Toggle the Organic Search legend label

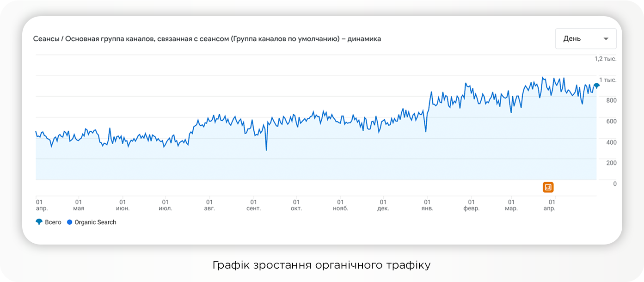95,222
